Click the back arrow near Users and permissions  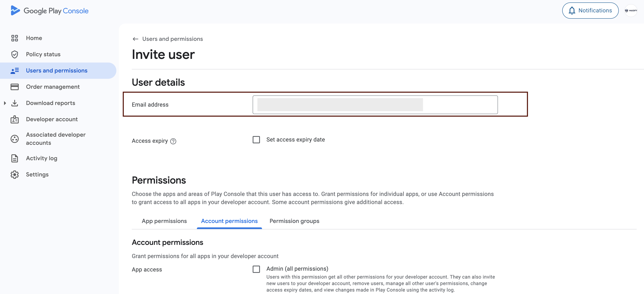tap(135, 39)
